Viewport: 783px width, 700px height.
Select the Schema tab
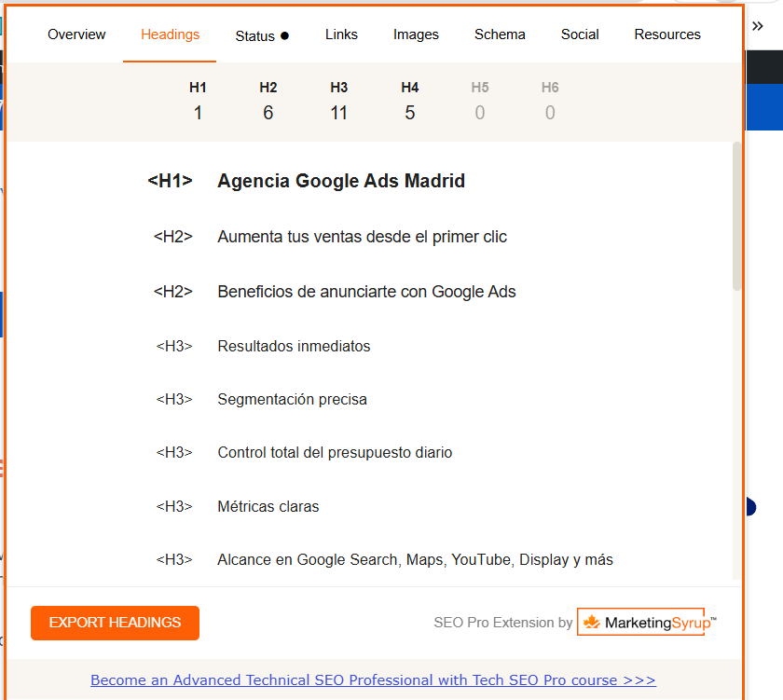(500, 34)
